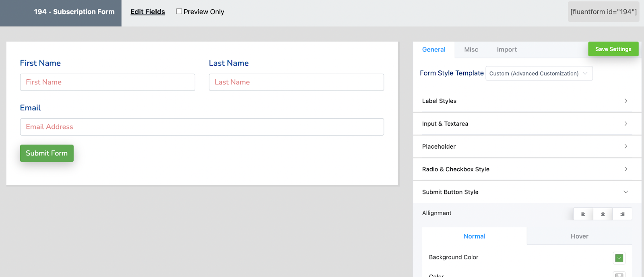Expand the Input & Textarea section chevron
The width and height of the screenshot is (644, 277).
pos(626,124)
